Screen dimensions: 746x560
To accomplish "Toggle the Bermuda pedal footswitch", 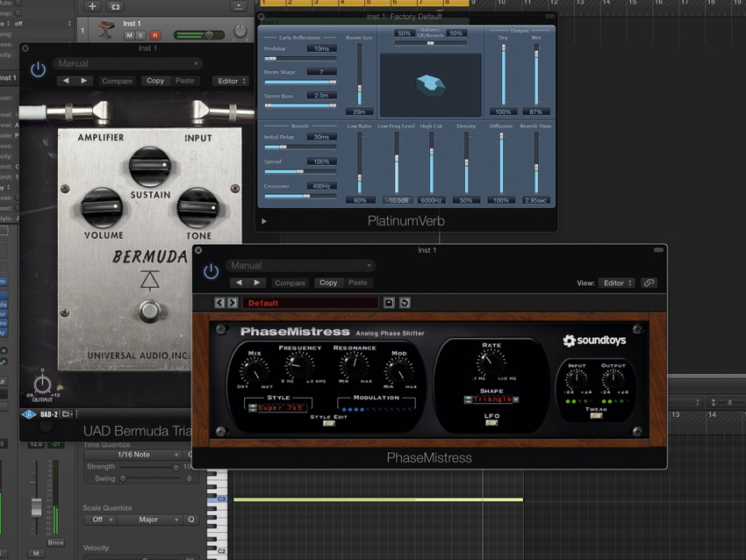I will 149,312.
